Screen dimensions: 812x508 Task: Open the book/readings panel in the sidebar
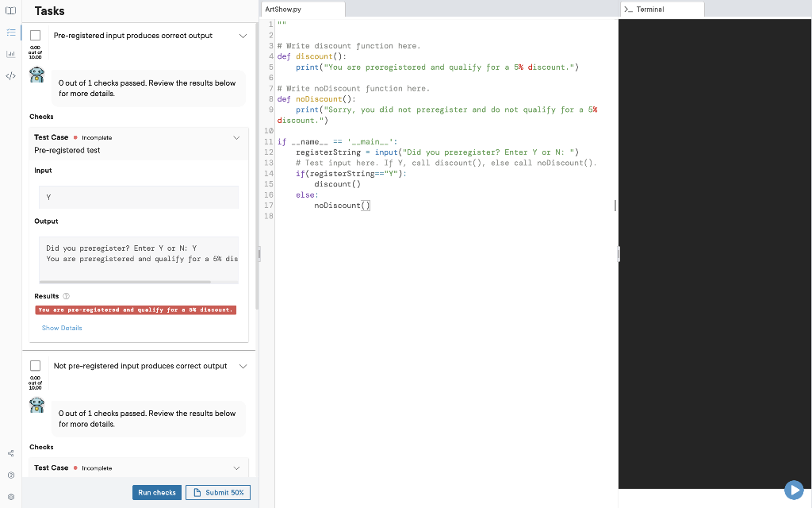tap(10, 10)
